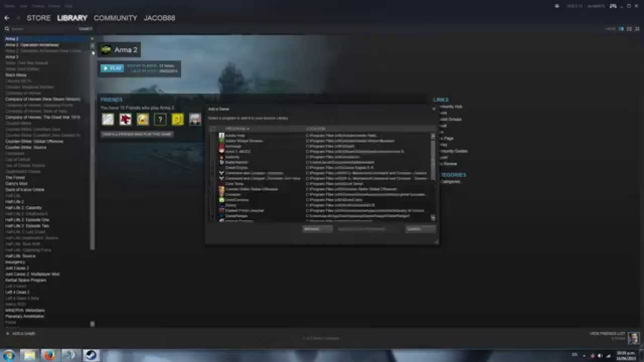Open VIEW FRIENDS LIST
Image resolution: width=644 pixels, height=362 pixels.
click(x=607, y=334)
